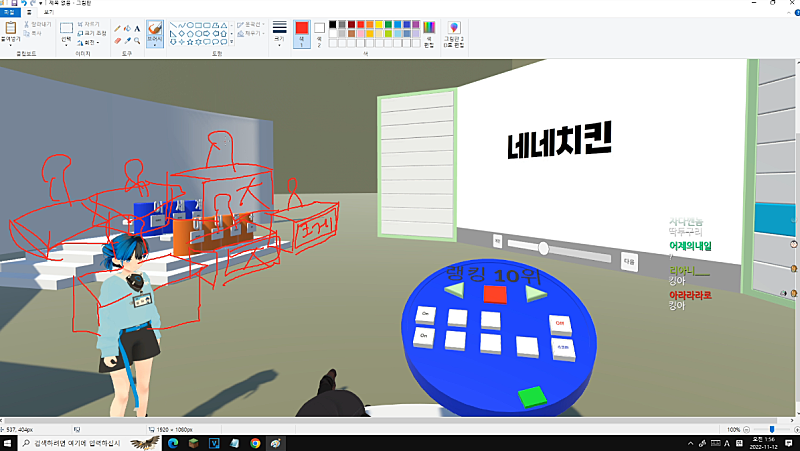Viewport: 800px width, 451px height.
Task: Select the Pencil tool
Action: click(117, 29)
